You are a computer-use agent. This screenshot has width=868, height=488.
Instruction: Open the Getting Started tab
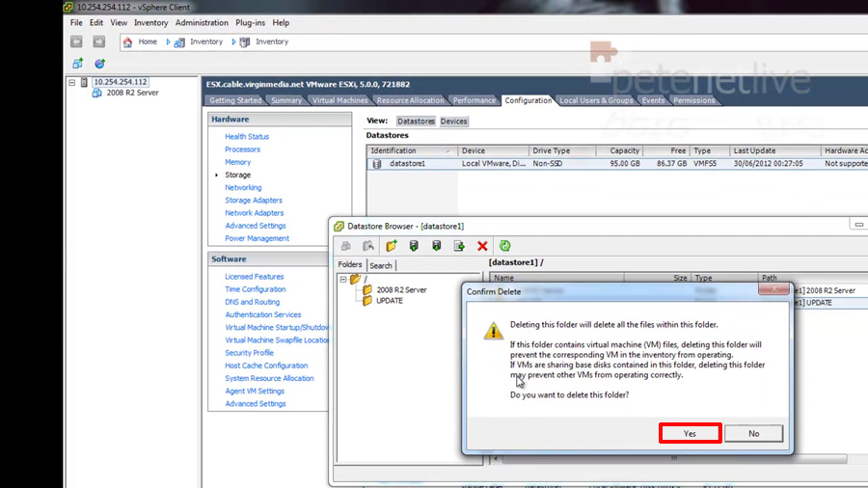[235, 100]
